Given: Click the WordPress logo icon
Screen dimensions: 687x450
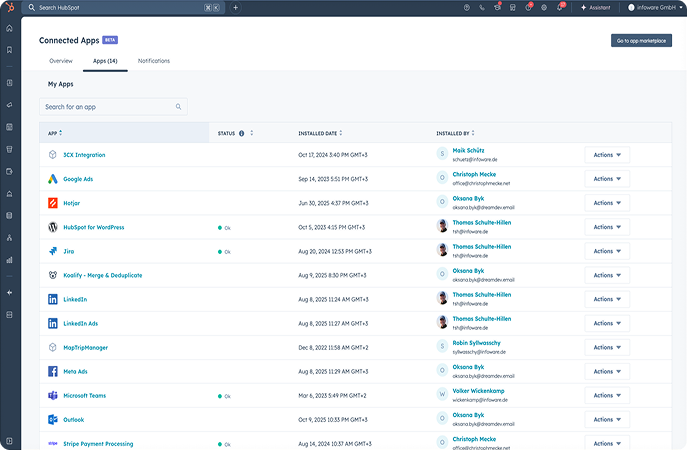Looking at the screenshot, I should [53, 227].
